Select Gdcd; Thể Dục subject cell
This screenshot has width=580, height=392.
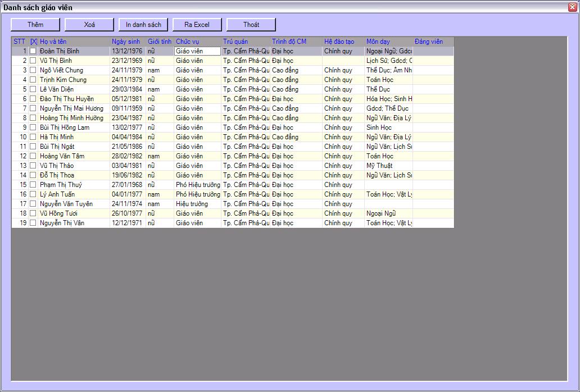389,108
